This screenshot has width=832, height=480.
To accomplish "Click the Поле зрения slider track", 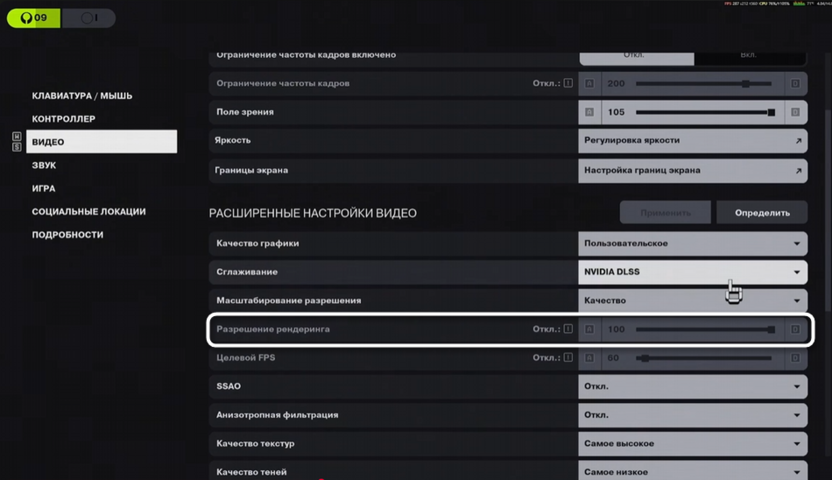I will pos(704,112).
